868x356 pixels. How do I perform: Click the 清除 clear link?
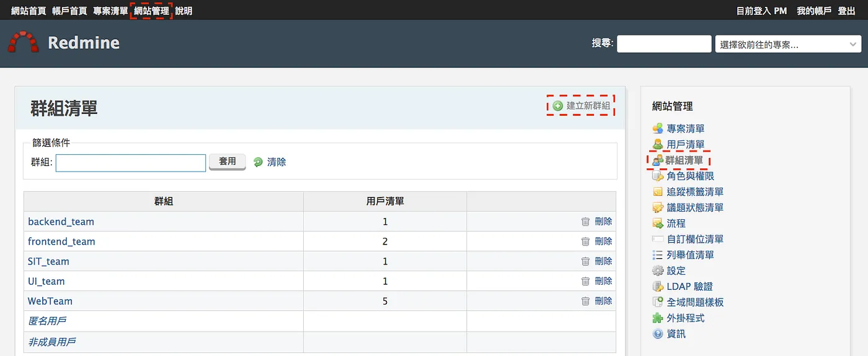pos(277,162)
